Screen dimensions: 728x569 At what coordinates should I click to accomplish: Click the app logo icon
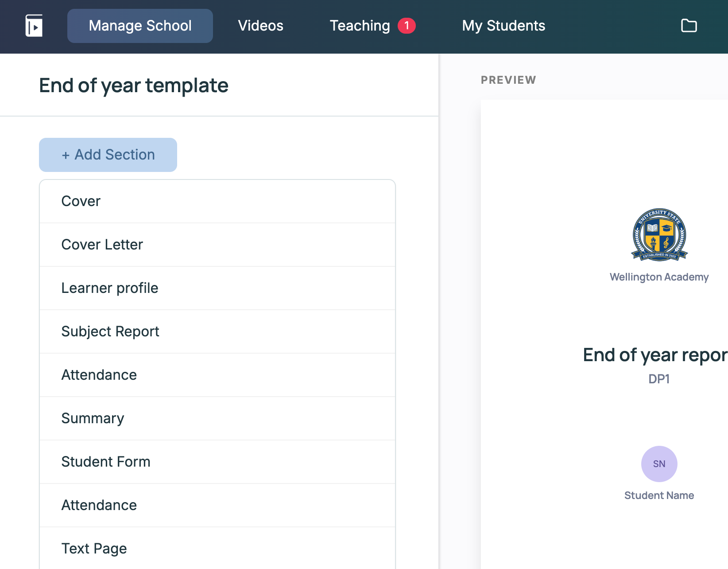point(34,26)
